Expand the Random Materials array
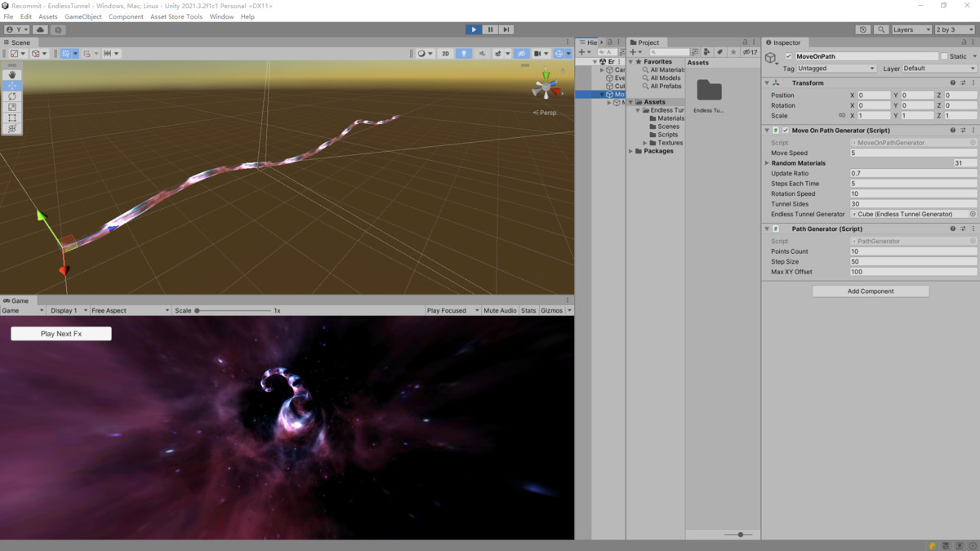Image resolution: width=980 pixels, height=551 pixels. [767, 163]
